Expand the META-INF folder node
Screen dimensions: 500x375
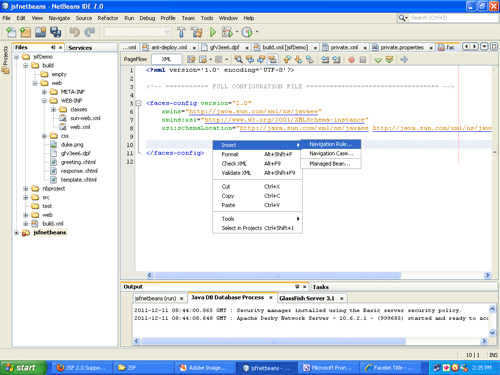(x=44, y=92)
